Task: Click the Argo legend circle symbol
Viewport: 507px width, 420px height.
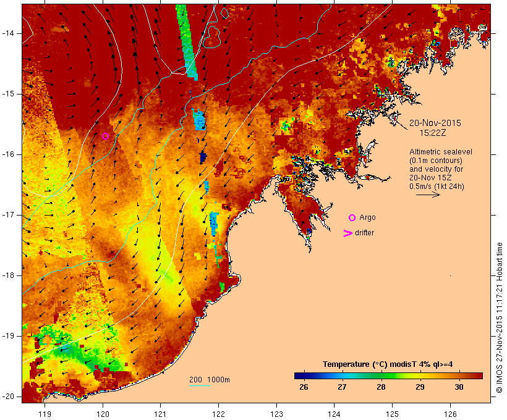Action: tap(352, 218)
